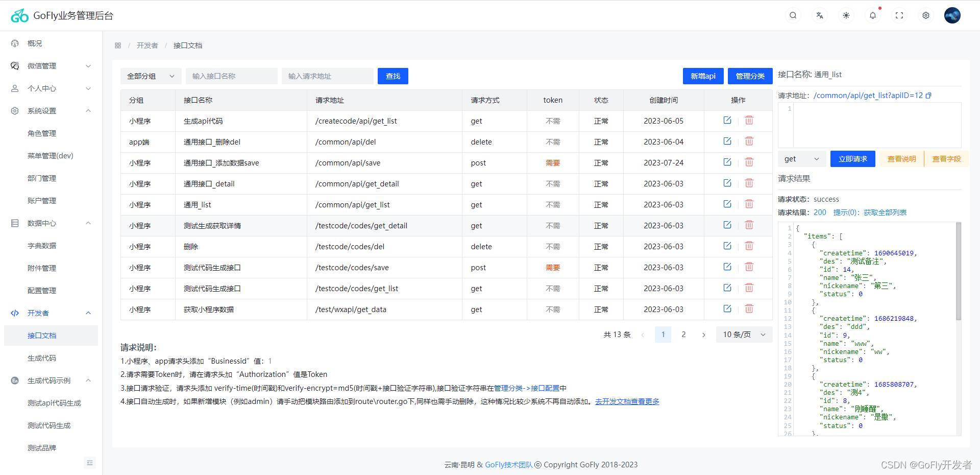Viewport: 980px width, 475px height.
Task: Change page size via 10条/页 dropdown
Action: pos(743,335)
